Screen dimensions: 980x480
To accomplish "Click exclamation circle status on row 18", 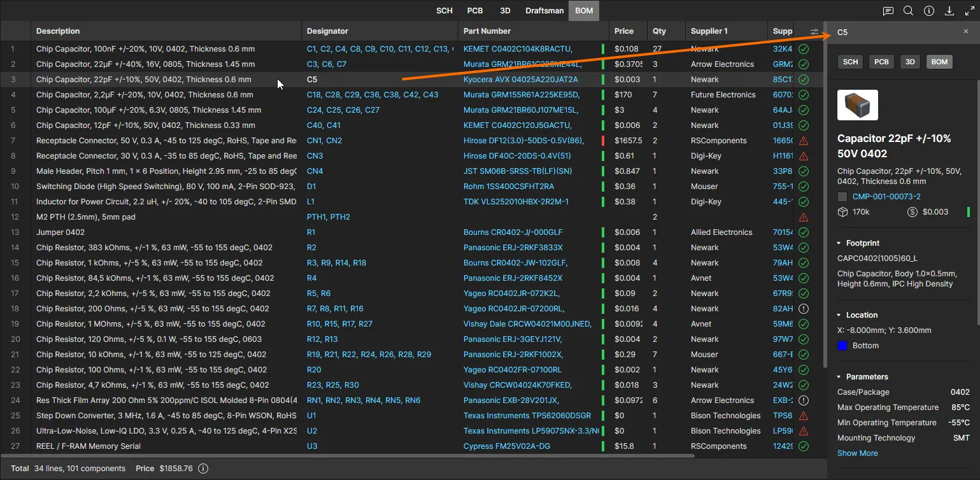I will tap(804, 309).
